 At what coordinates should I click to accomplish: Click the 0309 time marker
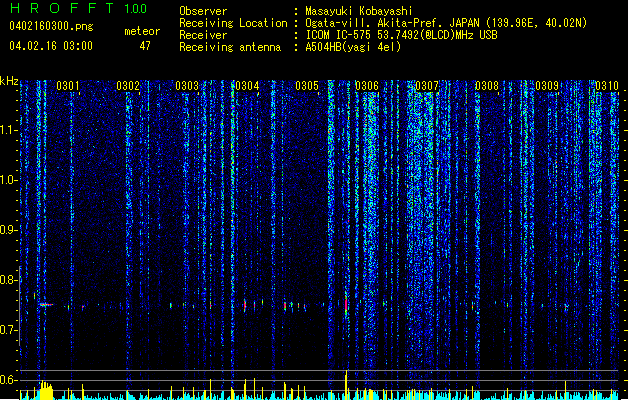point(547,86)
